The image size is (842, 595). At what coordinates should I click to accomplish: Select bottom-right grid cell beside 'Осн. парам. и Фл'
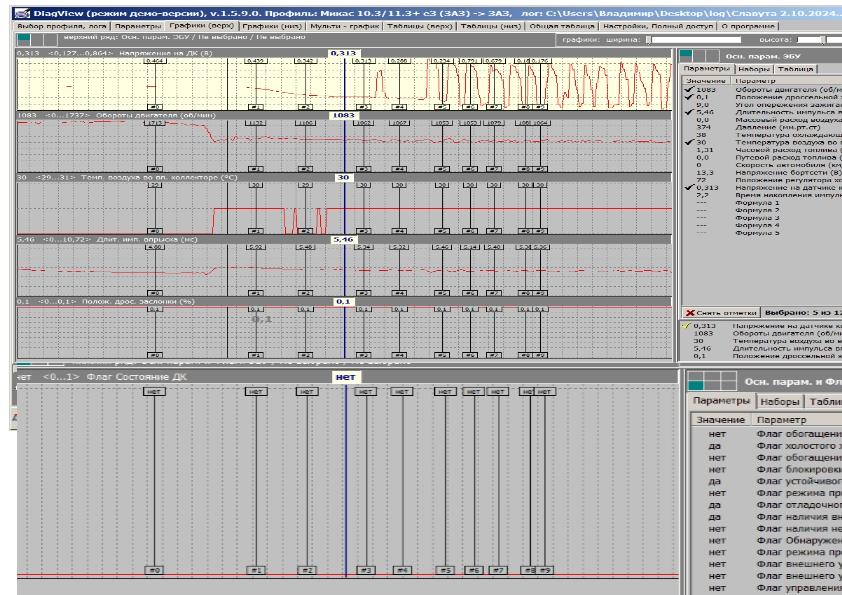[728, 385]
